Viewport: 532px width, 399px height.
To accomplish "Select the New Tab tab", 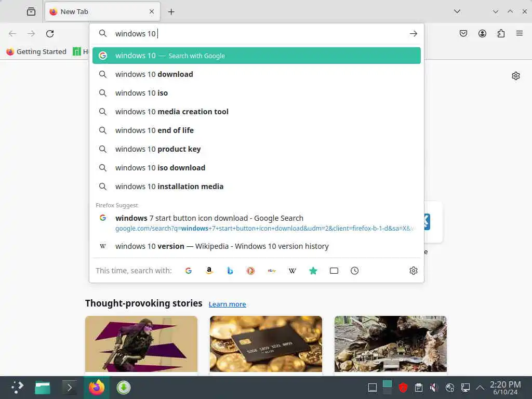I will (102, 11).
